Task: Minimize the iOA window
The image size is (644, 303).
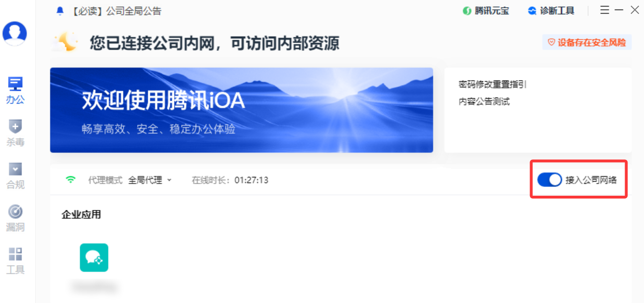Action: pyautogui.click(x=619, y=10)
